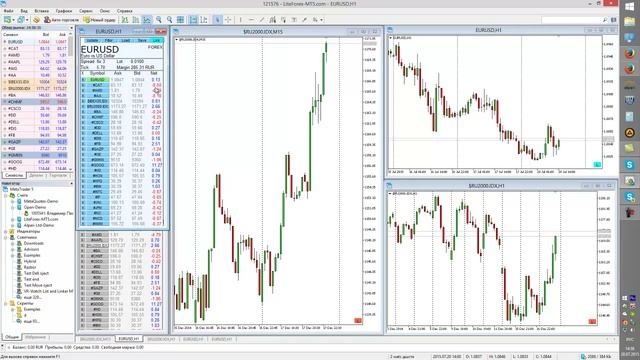The height and width of the screenshot is (360, 640).
Task: Activate the EURUSD,H1 bottom chart tab
Action: (129, 339)
